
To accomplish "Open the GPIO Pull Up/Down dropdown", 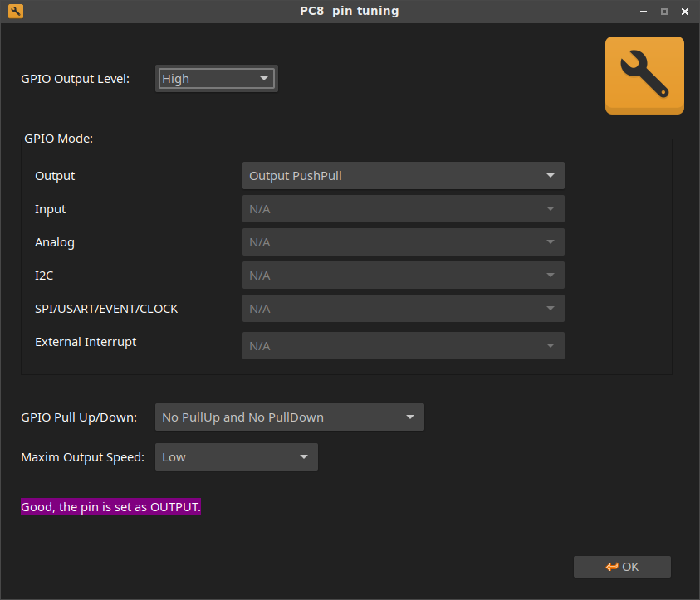I will tap(289, 417).
